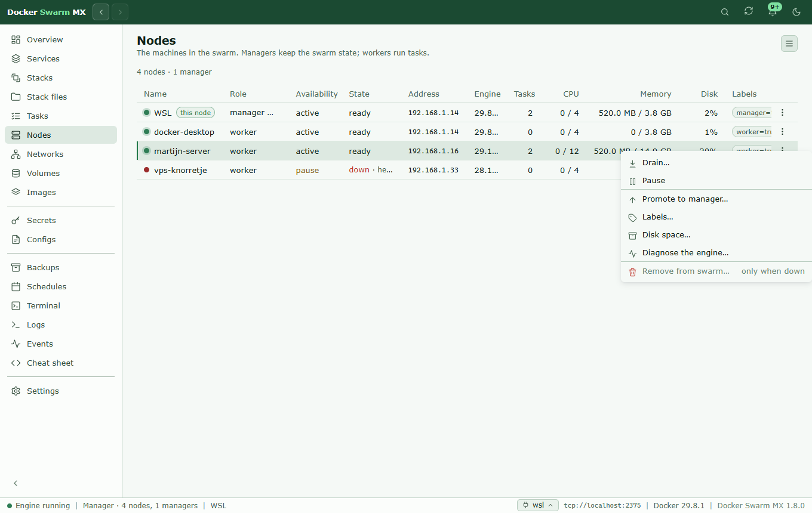The height and width of the screenshot is (513, 812).
Task: Click the refresh icon in top bar
Action: tap(749, 11)
